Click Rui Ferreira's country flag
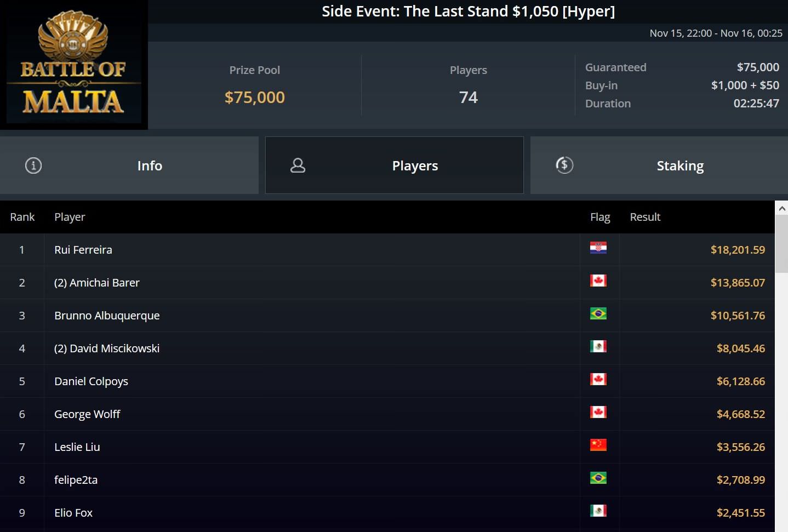788x532 pixels. click(x=598, y=248)
